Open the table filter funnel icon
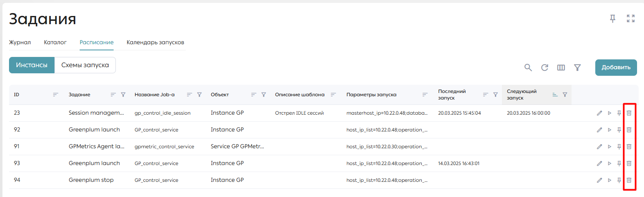The width and height of the screenshot is (644, 197). click(x=577, y=68)
